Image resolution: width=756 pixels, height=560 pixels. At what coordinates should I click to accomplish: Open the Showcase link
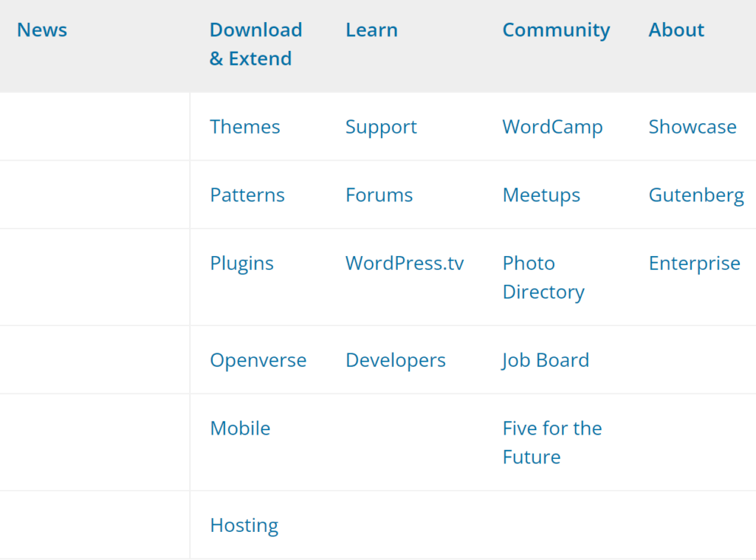pyautogui.click(x=693, y=127)
